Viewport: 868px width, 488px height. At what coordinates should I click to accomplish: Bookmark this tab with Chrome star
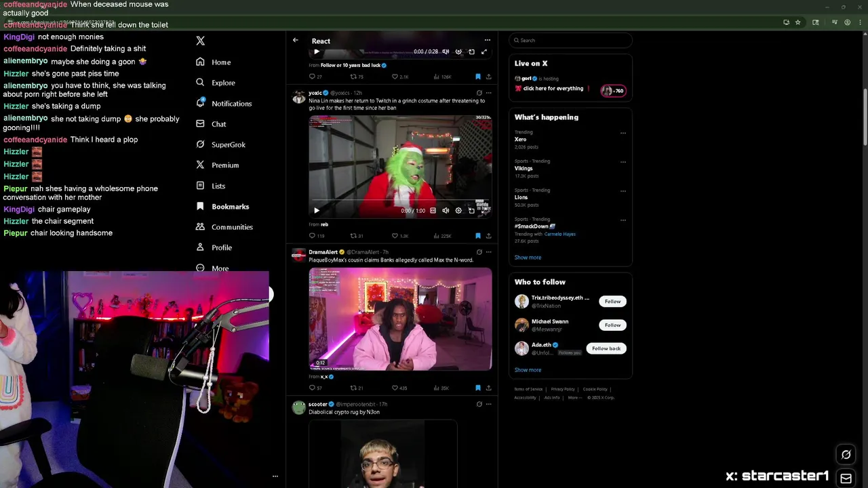pyautogui.click(x=798, y=22)
